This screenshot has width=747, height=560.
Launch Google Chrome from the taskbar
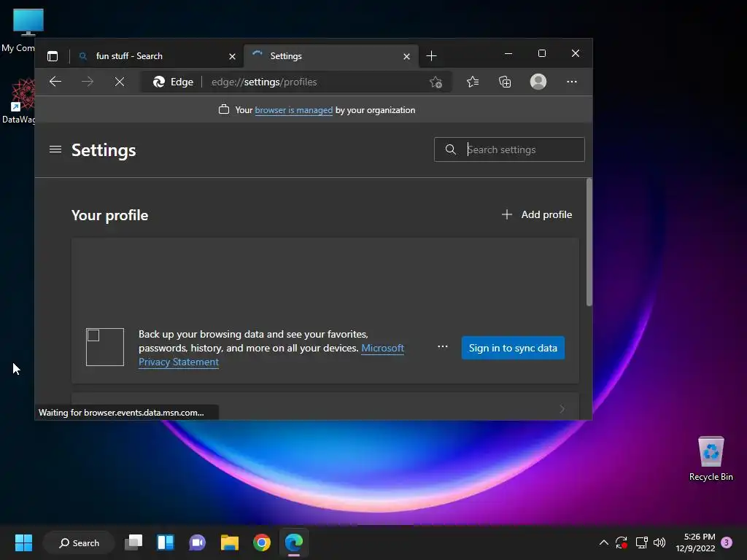pyautogui.click(x=262, y=542)
